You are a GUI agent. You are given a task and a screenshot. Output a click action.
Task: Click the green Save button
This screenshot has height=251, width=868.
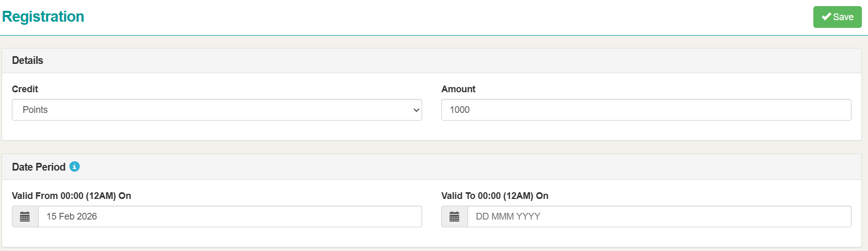pyautogui.click(x=837, y=17)
